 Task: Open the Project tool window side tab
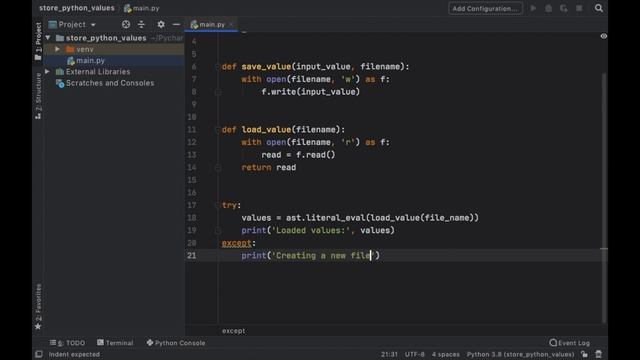pos(38,41)
